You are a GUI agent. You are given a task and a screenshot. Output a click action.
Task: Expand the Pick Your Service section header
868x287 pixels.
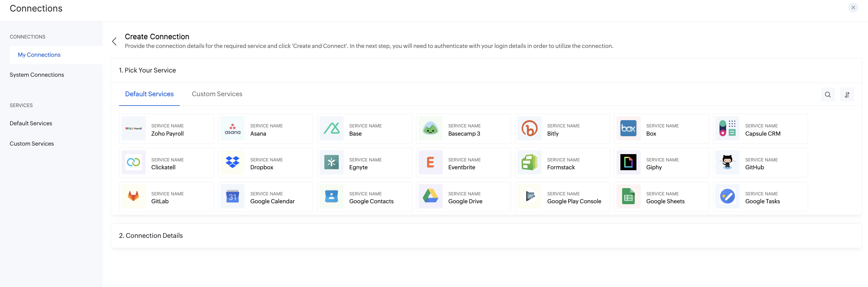coord(486,70)
